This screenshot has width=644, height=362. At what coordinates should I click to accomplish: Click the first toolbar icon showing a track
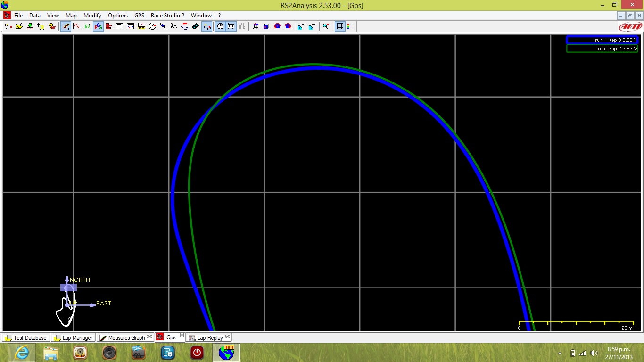(x=8, y=26)
